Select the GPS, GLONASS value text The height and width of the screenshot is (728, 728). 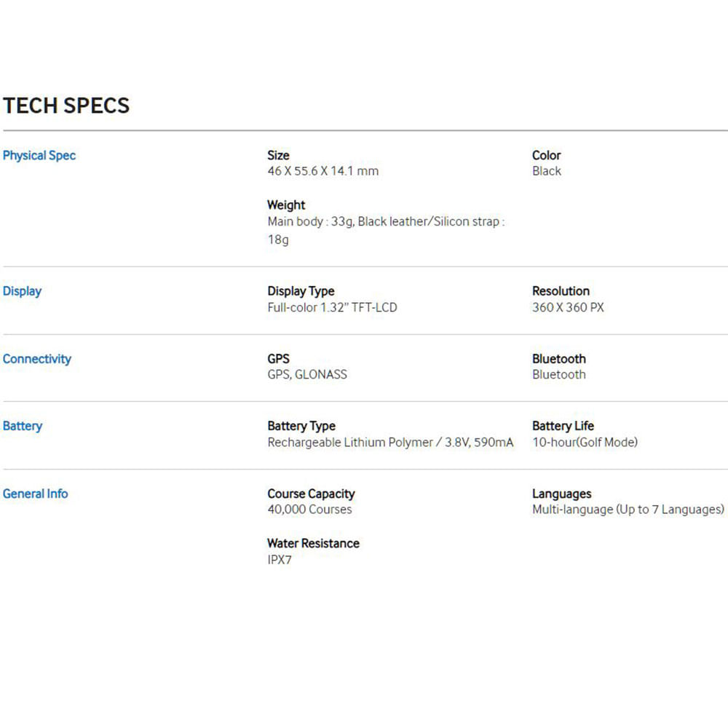pyautogui.click(x=307, y=374)
